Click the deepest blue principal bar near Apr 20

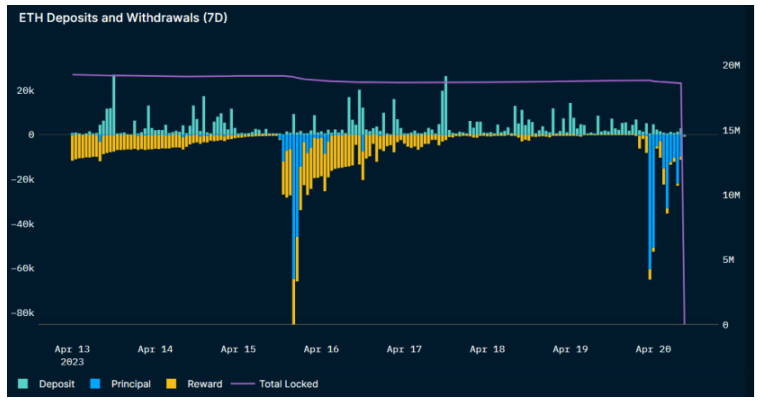pyautogui.click(x=650, y=202)
